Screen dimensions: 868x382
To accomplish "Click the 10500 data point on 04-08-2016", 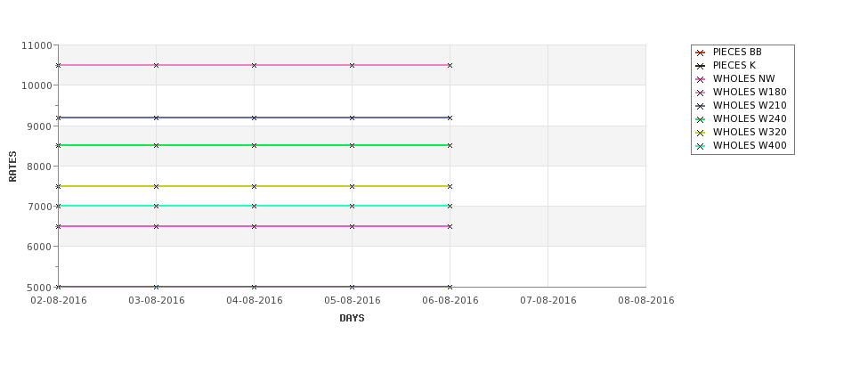I will point(254,65).
